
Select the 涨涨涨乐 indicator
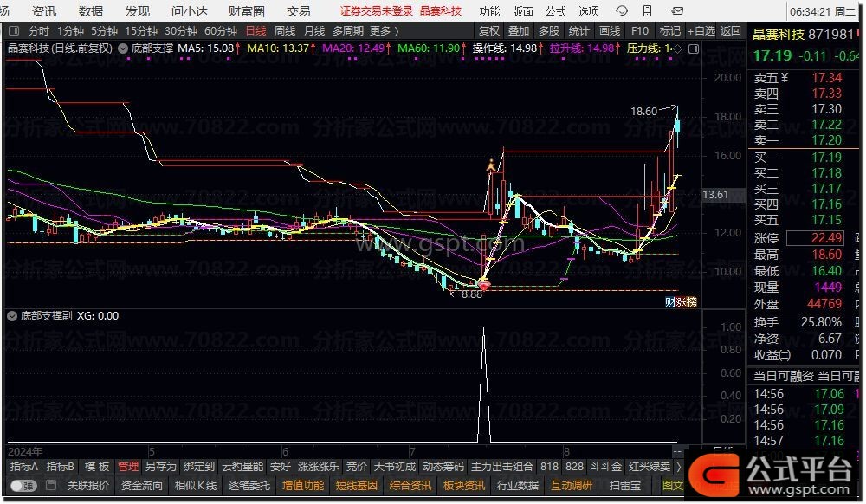(x=318, y=467)
